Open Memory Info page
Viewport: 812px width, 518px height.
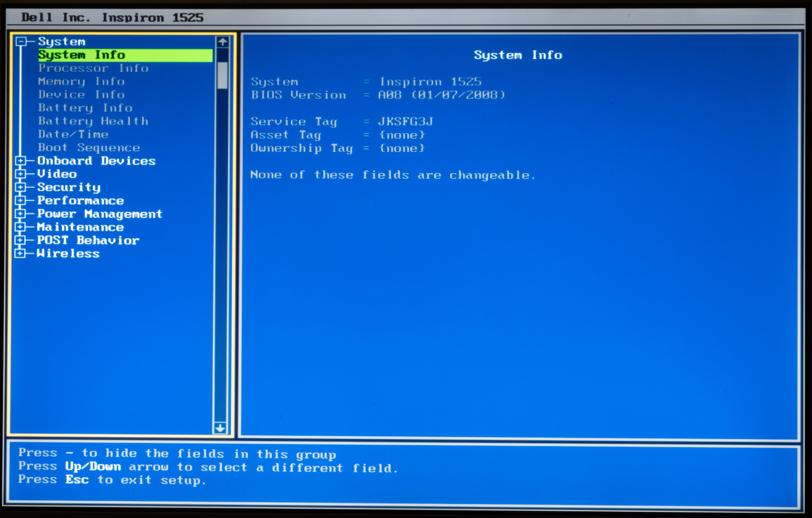click(x=81, y=81)
